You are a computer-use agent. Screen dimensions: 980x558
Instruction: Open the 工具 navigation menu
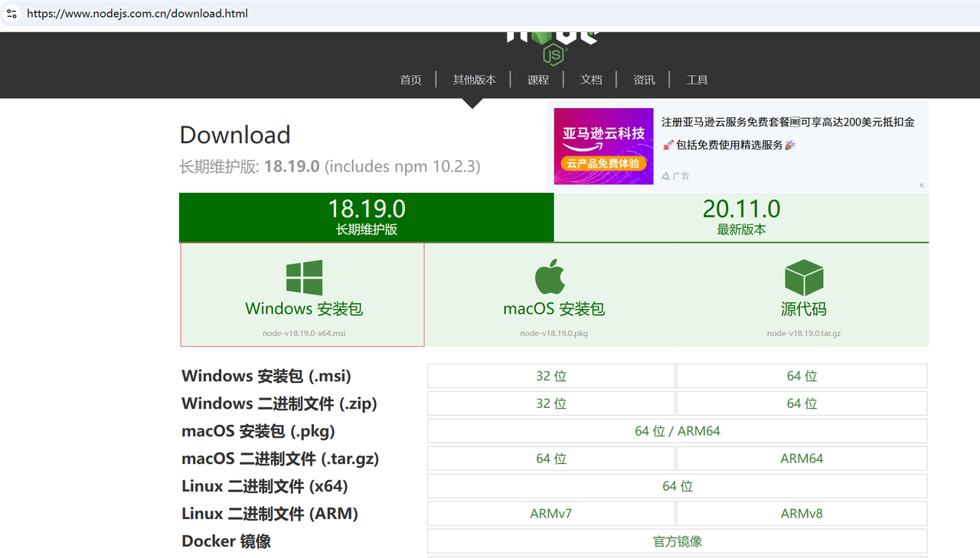click(697, 80)
